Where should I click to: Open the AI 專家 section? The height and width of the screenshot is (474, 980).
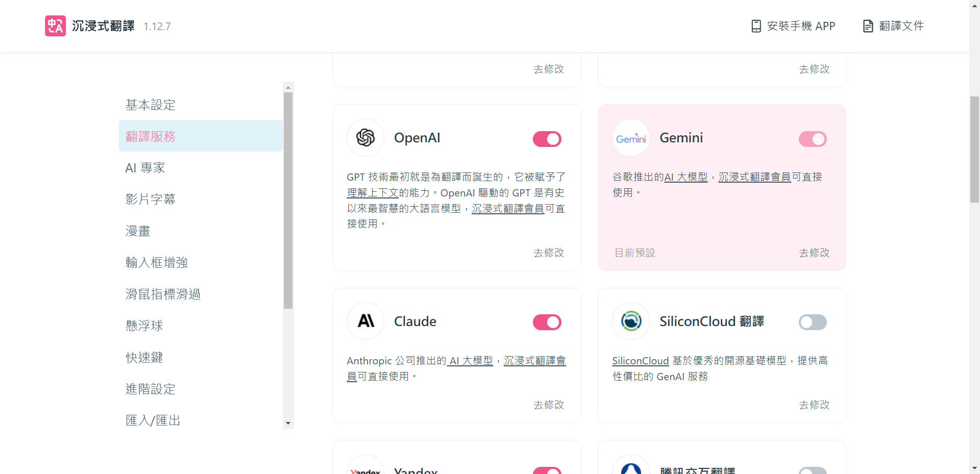pyautogui.click(x=201, y=167)
